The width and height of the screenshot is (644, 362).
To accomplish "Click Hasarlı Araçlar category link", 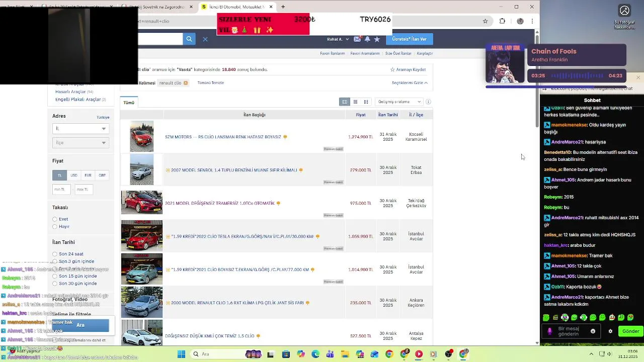I will [70, 92].
